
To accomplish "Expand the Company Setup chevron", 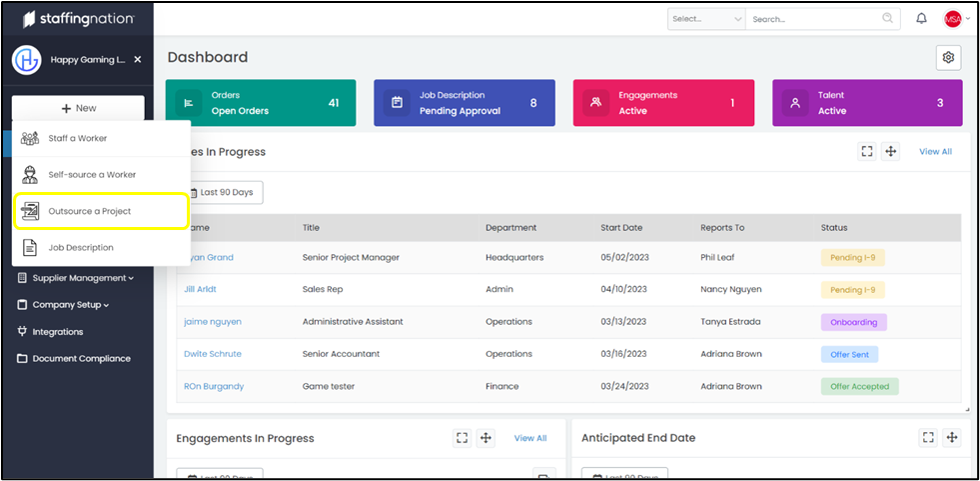I will click(x=106, y=305).
